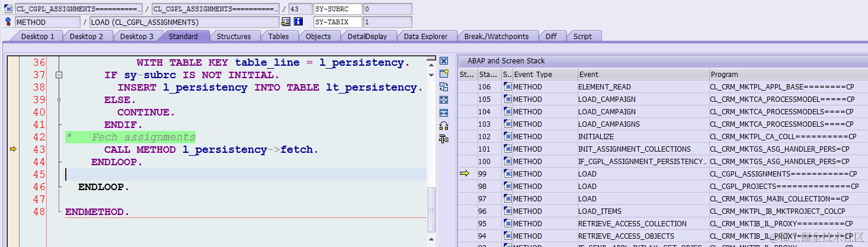Click the SY-SUBRC variable field
Image resolution: width=868 pixels, height=247 pixels.
click(337, 9)
